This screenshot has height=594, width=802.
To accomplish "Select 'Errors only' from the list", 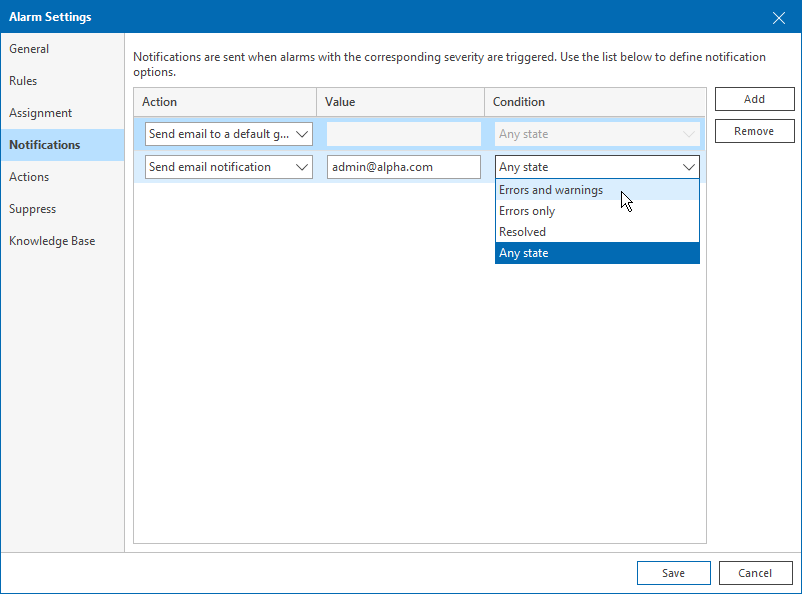I will coord(528,211).
